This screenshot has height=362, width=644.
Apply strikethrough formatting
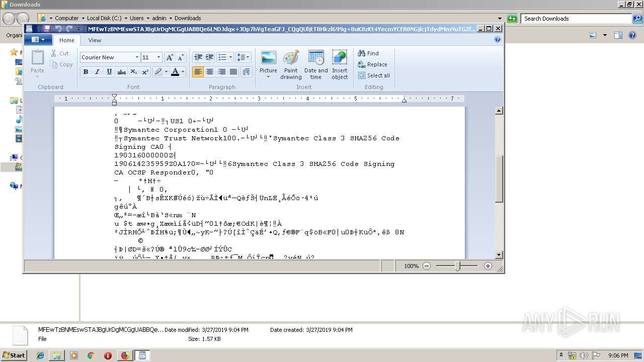coord(121,72)
